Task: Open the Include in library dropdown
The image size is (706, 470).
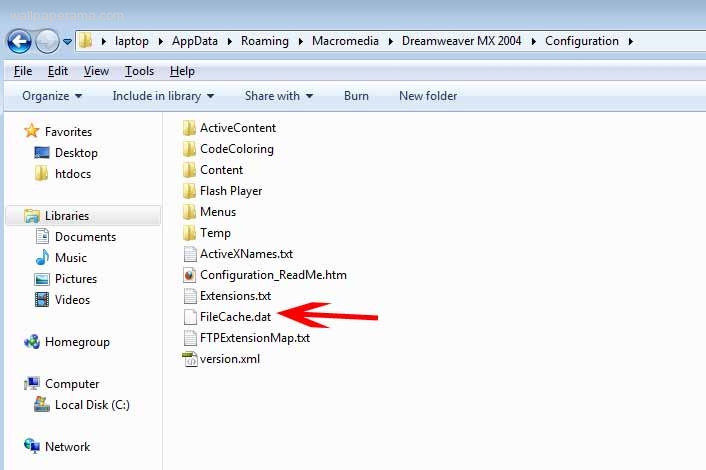Action: pyautogui.click(x=163, y=96)
